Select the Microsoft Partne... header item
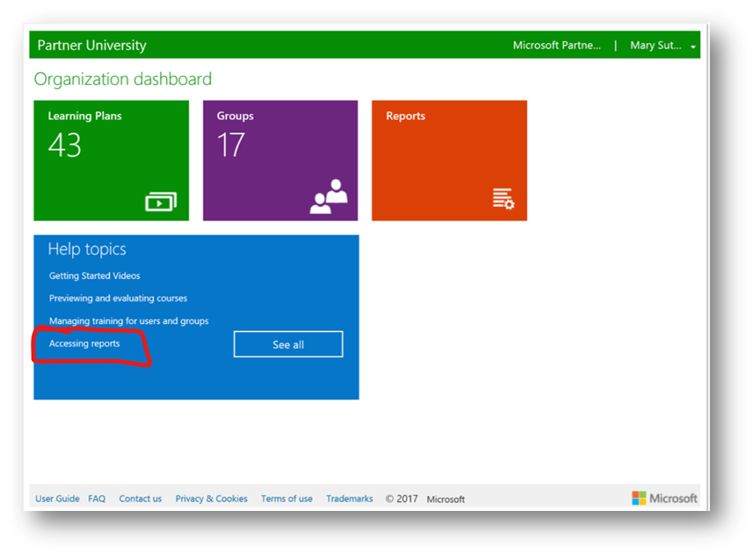This screenshot has width=756, height=557. (556, 45)
